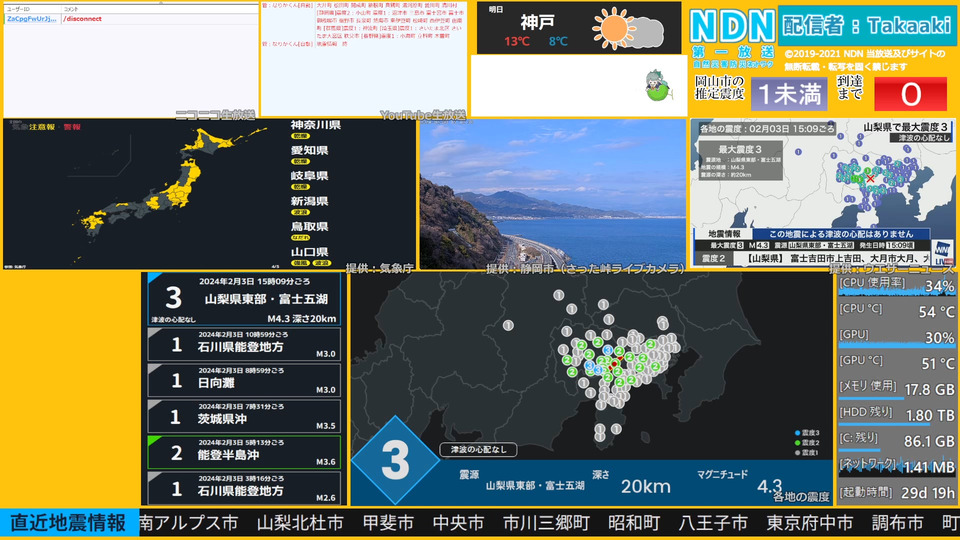Screen dimensions: 960x540
Task: Click the NDN logo
Action: pyautogui.click(x=732, y=26)
